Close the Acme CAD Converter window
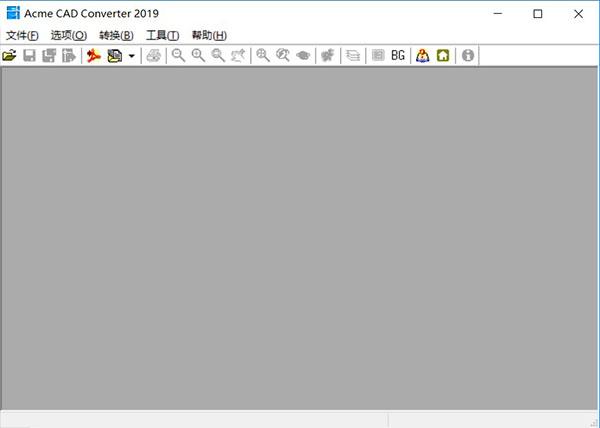The image size is (600, 428). coord(578,14)
